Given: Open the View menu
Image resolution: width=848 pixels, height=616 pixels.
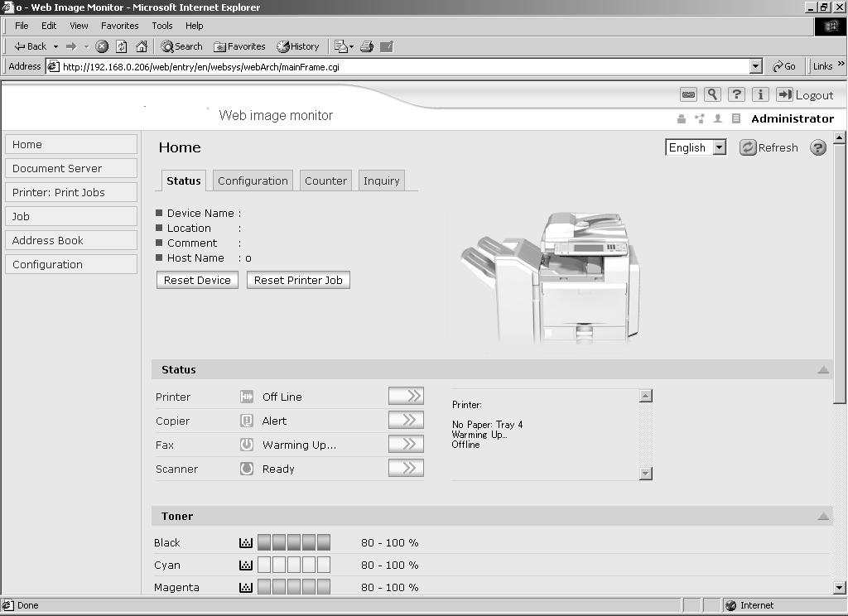Looking at the screenshot, I should tap(79, 26).
